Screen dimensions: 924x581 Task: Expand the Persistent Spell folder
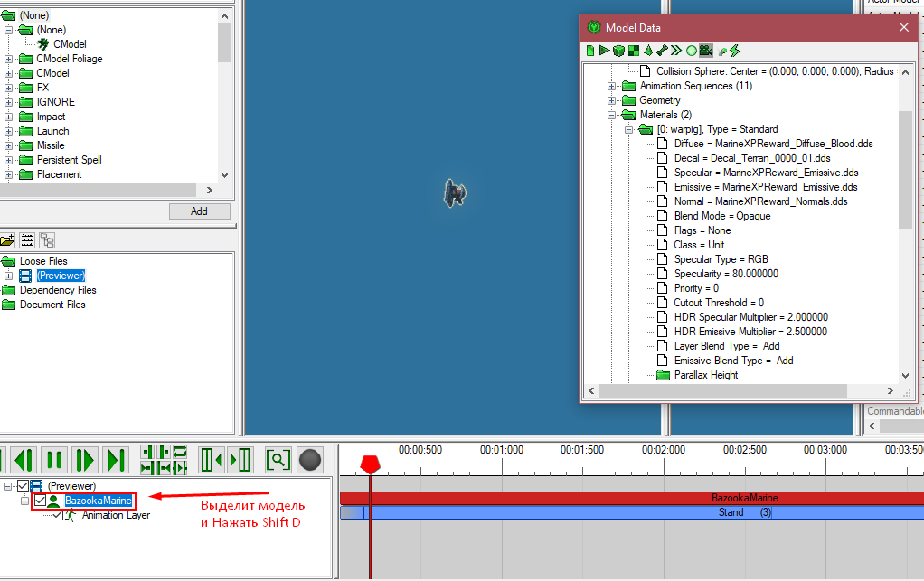point(8,160)
